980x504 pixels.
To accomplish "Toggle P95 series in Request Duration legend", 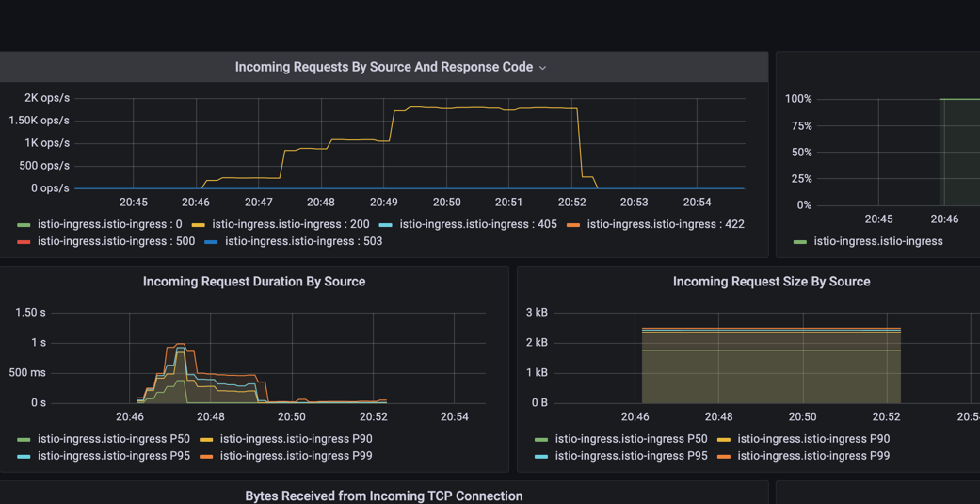I will coord(114,456).
